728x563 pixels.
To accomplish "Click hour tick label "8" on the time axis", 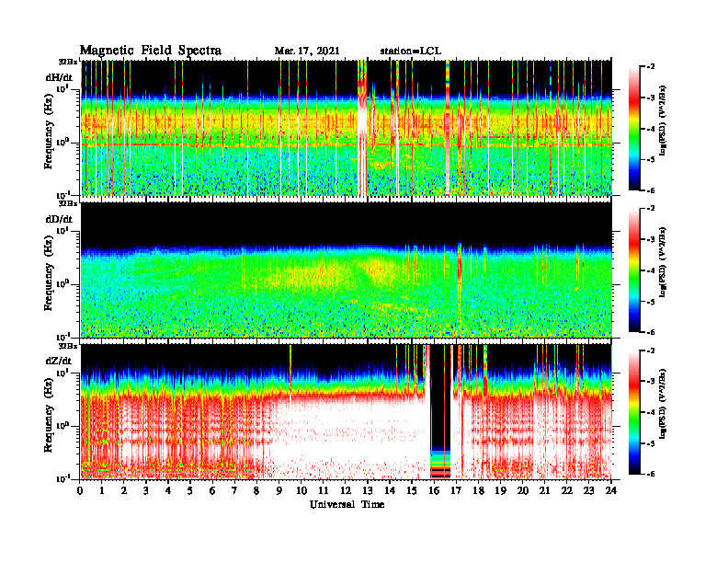I will point(256,491).
